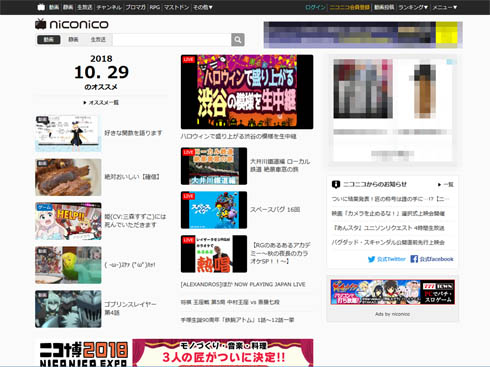Open the 3人の匠がついに決定 banner
This screenshot has width=490, height=367.
pyautogui.click(x=223, y=353)
